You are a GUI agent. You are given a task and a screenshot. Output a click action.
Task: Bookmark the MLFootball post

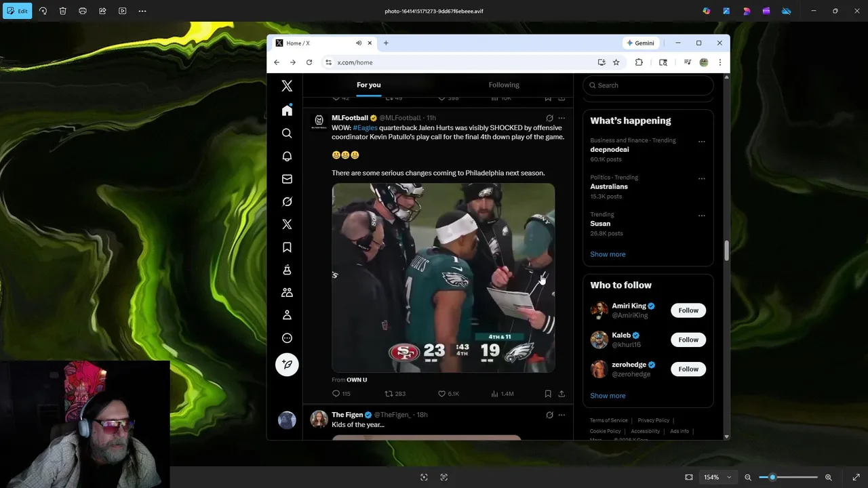coord(548,394)
